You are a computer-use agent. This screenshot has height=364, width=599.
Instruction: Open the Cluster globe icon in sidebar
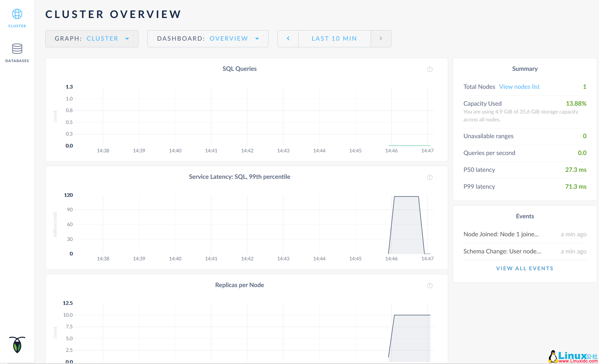(17, 14)
